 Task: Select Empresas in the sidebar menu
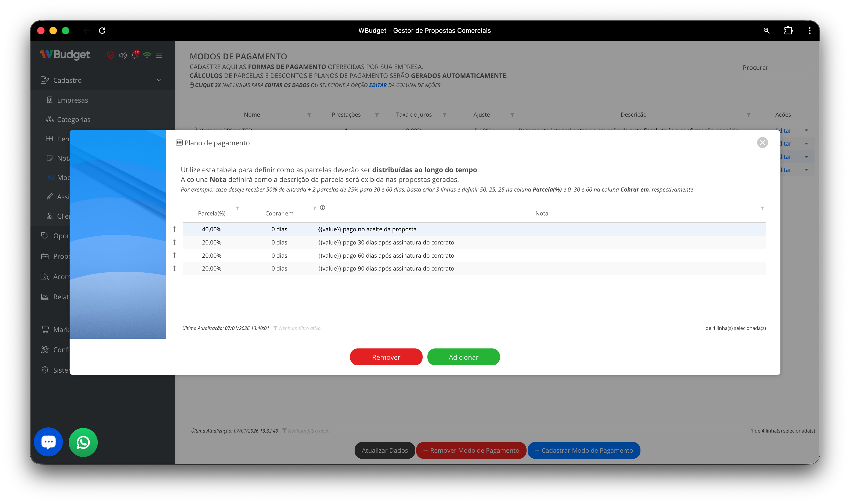(72, 100)
